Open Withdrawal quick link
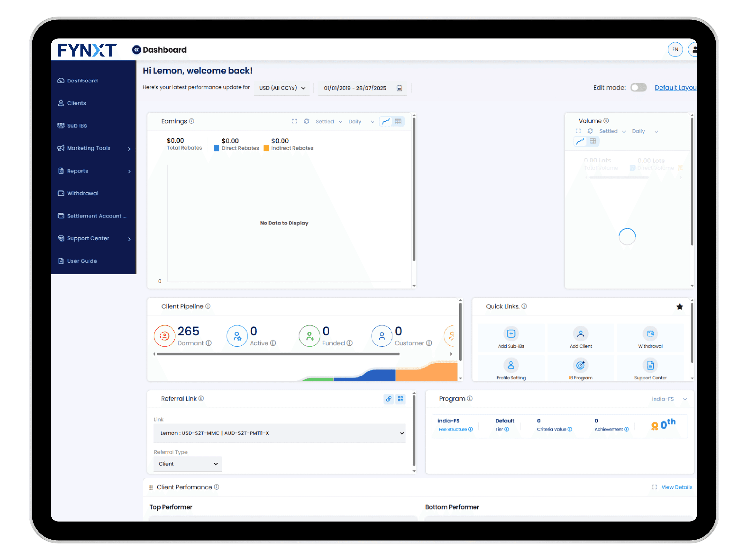Screen dimensions: 748x560 650,338
